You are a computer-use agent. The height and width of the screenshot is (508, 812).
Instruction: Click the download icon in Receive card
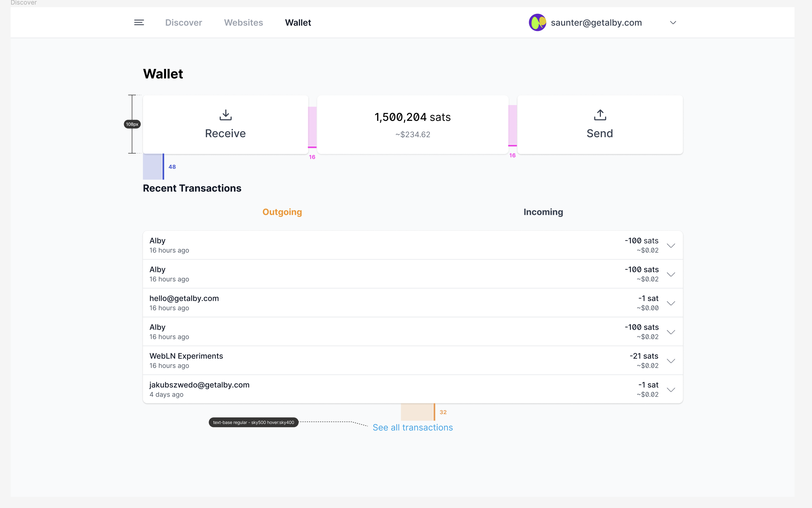click(x=225, y=115)
